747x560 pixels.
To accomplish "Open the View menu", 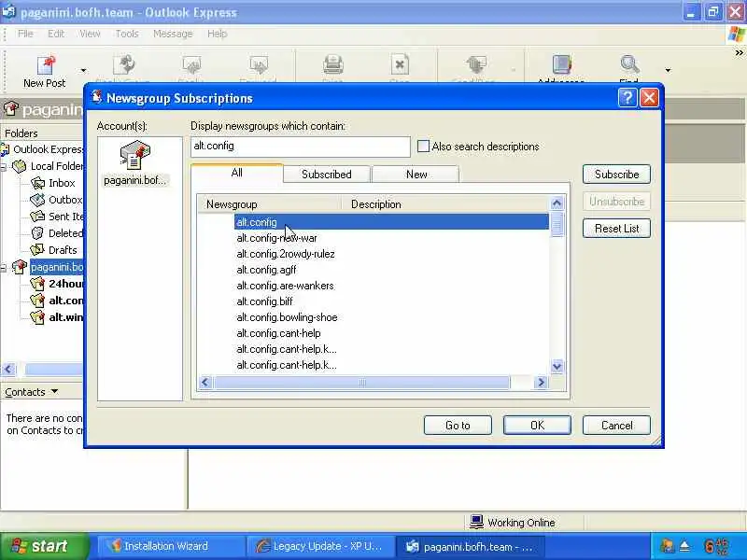I will (90, 34).
